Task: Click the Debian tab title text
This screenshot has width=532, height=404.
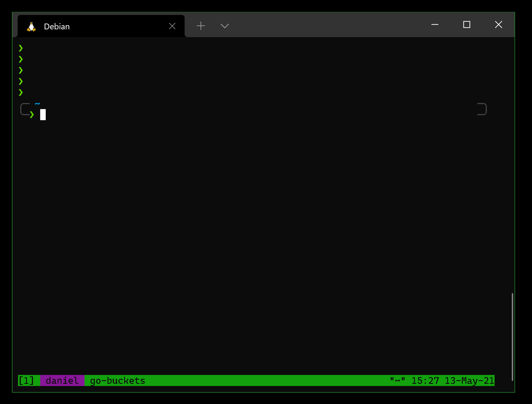Action: coord(57,26)
